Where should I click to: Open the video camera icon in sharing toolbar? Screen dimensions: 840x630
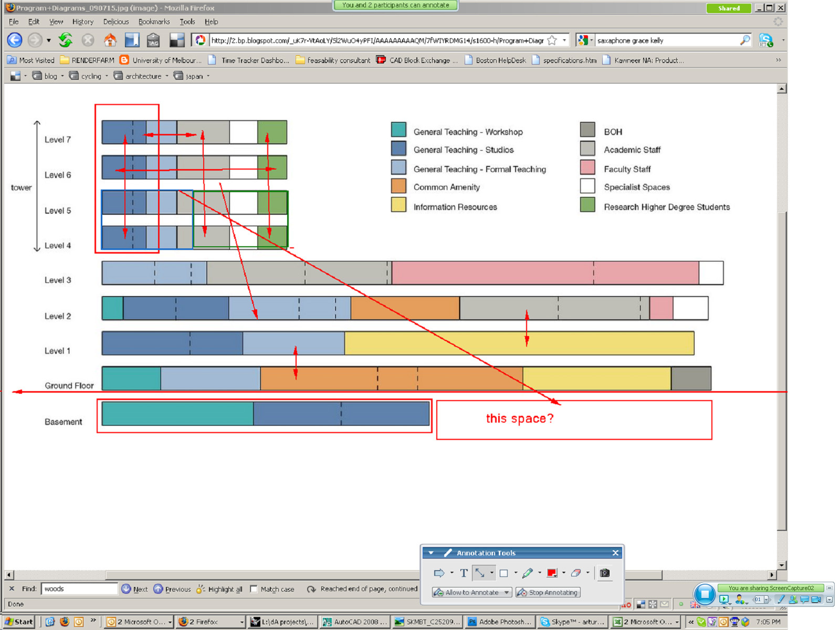click(816, 599)
